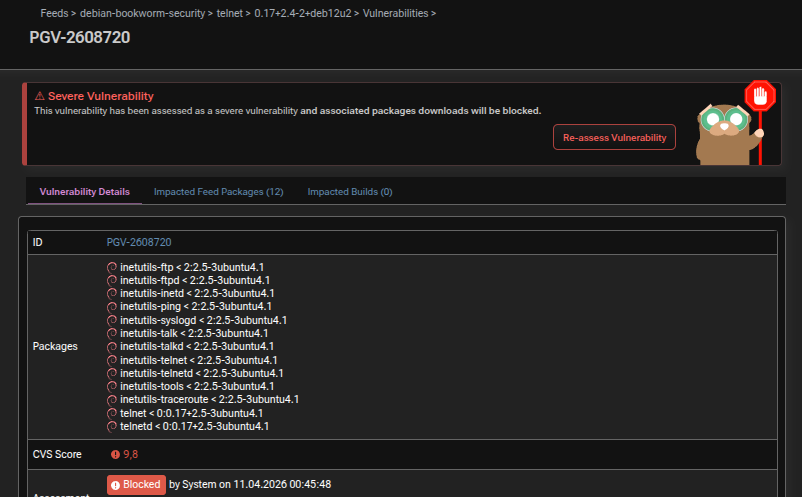The image size is (802, 497).
Task: Select the Vulnerability Details tab
Action: [84, 191]
